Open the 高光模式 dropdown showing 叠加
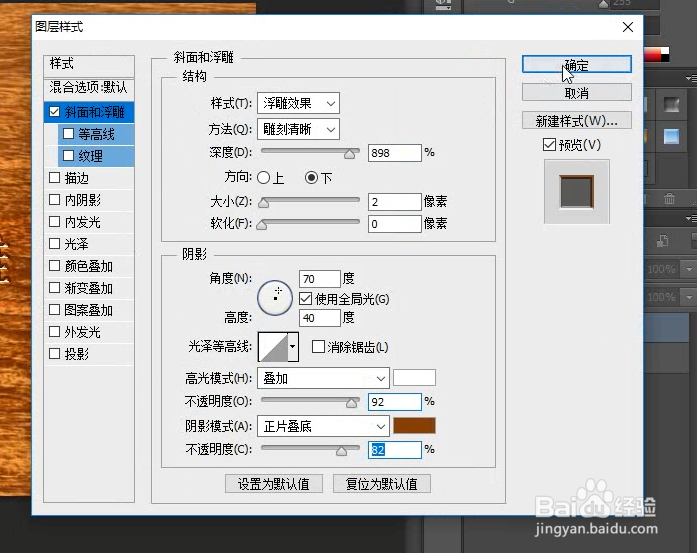Viewport: 697px width, 553px height. point(323,379)
